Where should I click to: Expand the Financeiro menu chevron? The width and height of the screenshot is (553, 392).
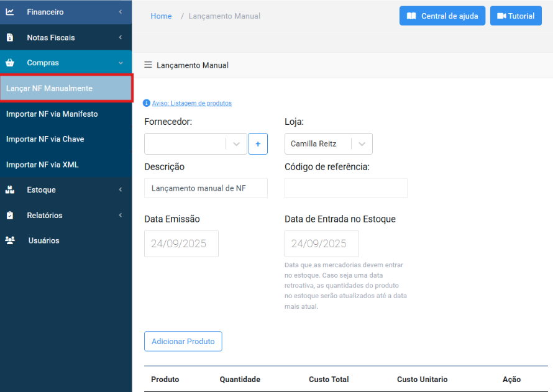(120, 12)
